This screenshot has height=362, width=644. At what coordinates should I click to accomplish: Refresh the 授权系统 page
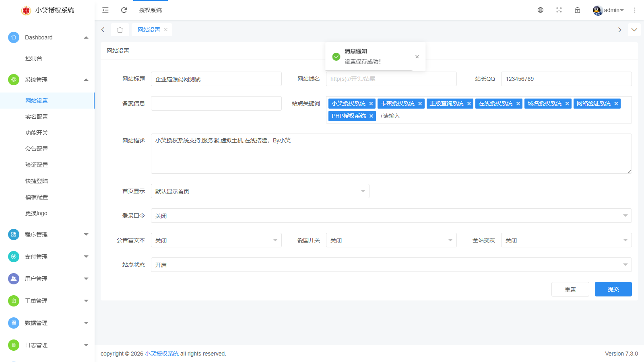click(x=124, y=10)
